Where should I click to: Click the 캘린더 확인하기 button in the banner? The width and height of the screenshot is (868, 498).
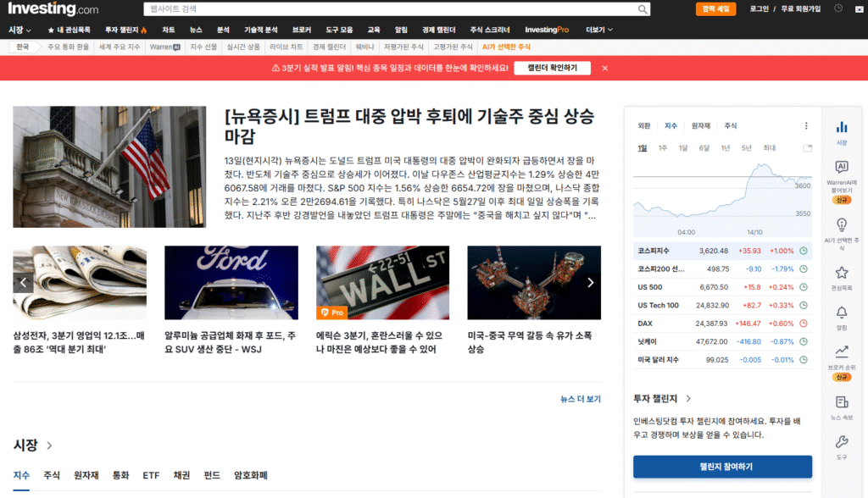(x=554, y=68)
